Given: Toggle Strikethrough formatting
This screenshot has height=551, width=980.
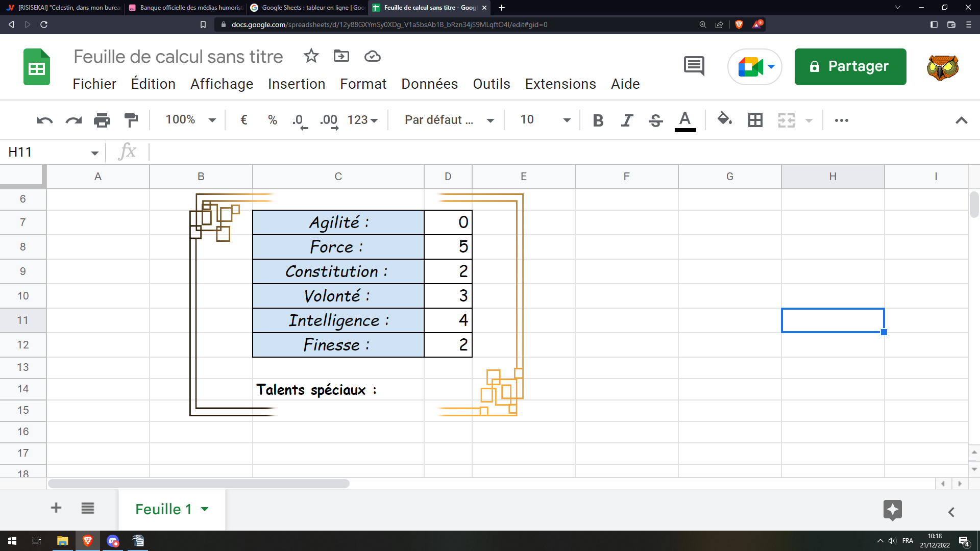Looking at the screenshot, I should tap(655, 120).
